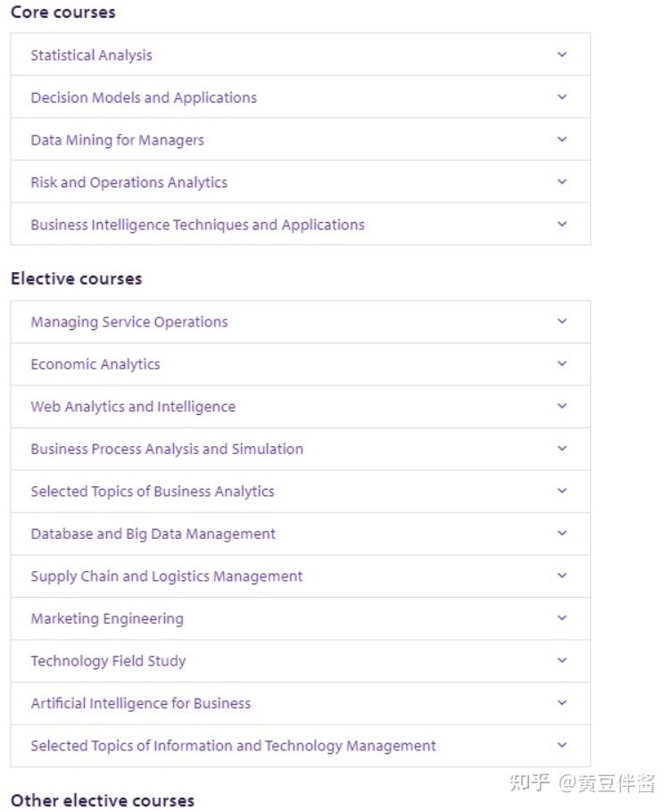The height and width of the screenshot is (811, 672).
Task: Show Supply Chain and Logistics Management details
Action: [167, 576]
